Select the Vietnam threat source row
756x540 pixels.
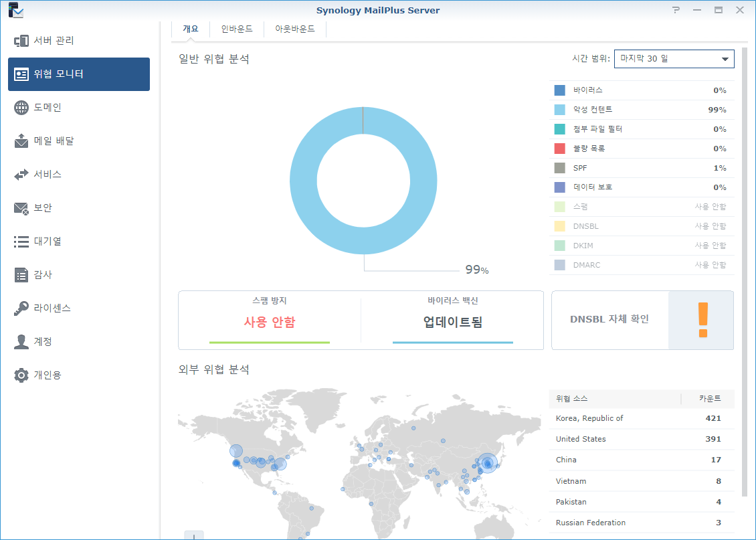[642, 481]
